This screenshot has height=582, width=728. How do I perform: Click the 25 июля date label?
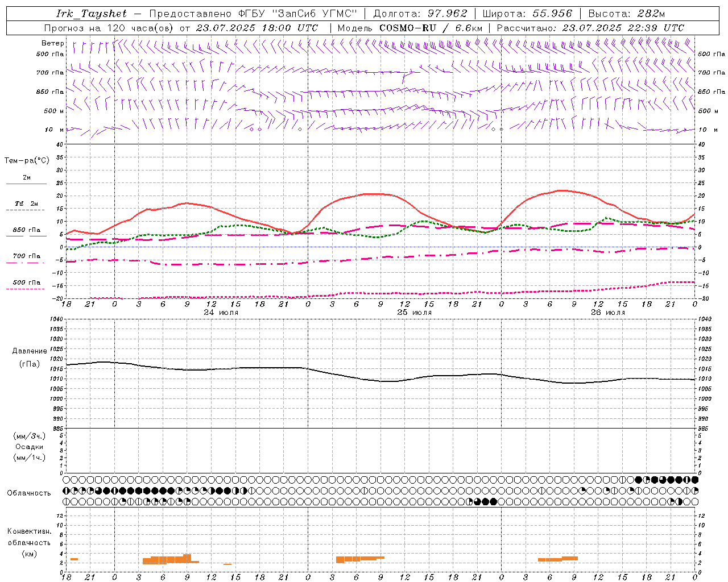414,313
